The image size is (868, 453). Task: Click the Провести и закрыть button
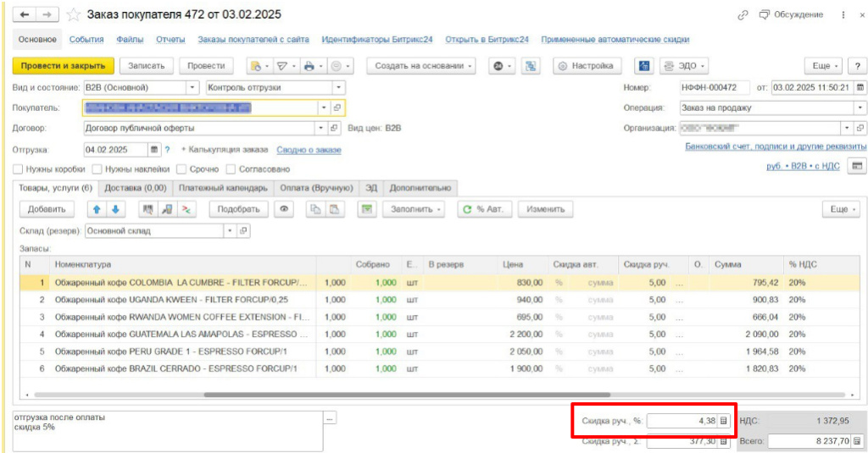pos(63,66)
